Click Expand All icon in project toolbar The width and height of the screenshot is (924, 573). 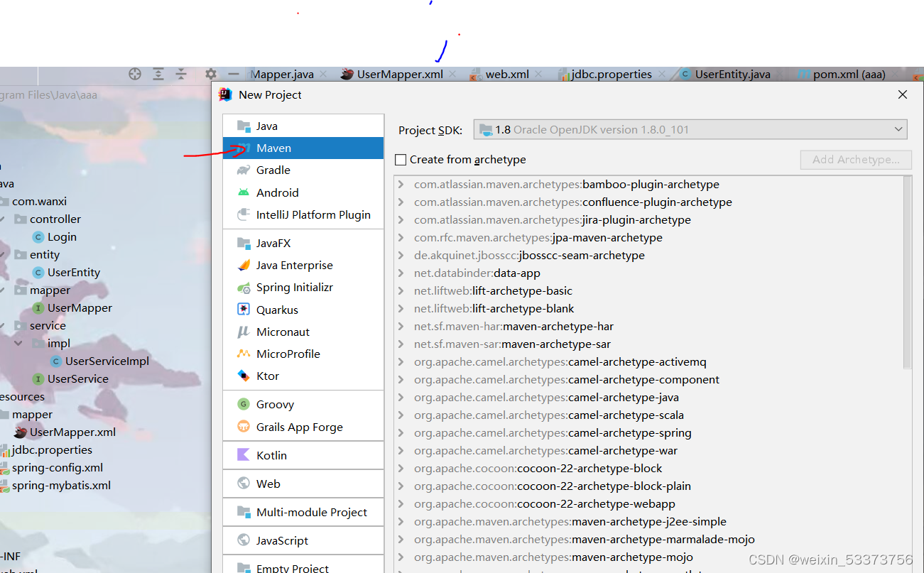coord(158,74)
